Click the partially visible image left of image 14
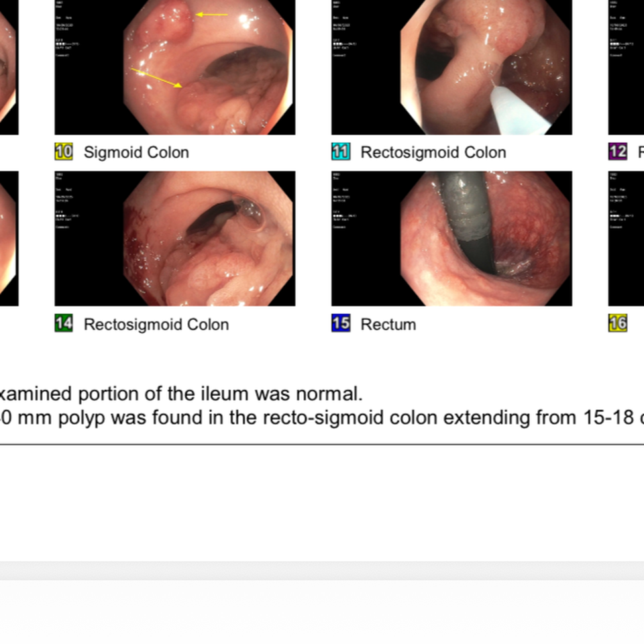Screen dimensions: 644x644 9,239
